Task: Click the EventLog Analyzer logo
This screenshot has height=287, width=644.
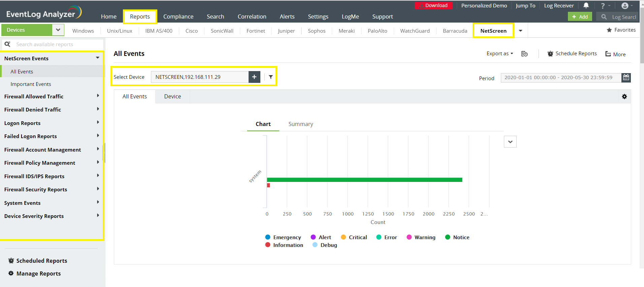Action: click(x=44, y=13)
